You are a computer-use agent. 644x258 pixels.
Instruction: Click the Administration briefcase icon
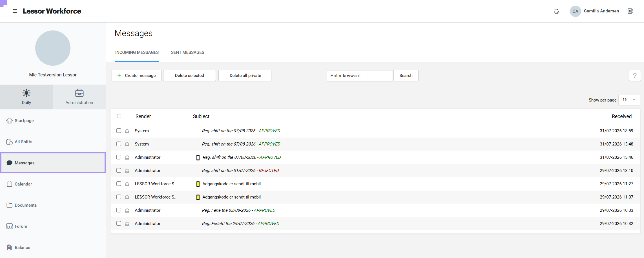(79, 93)
